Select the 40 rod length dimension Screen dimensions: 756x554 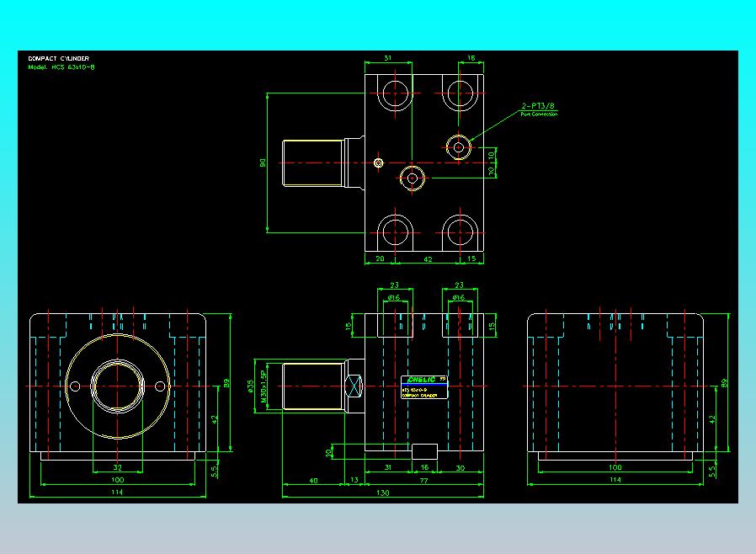coord(313,480)
